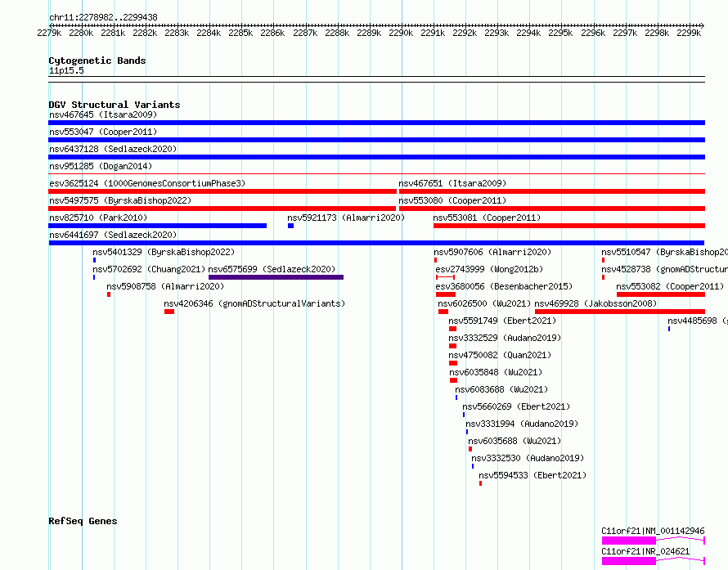Click the magenta NR_024621 exon block
Image resolution: width=728 pixels, height=570 pixels.
(x=629, y=561)
